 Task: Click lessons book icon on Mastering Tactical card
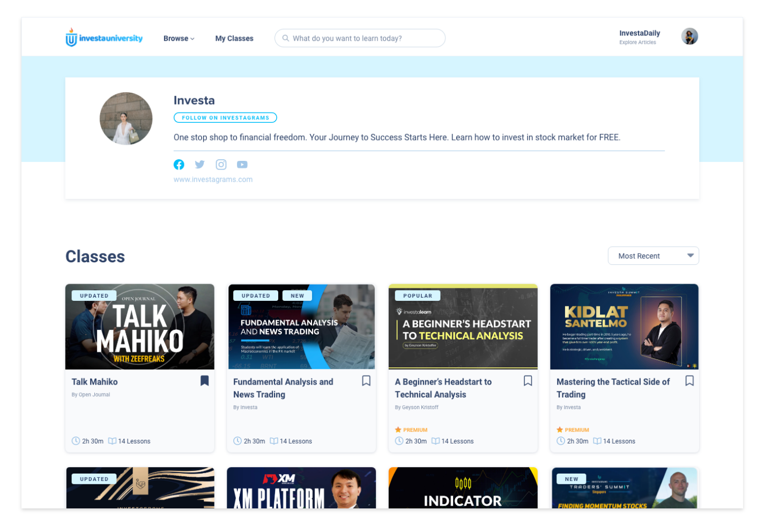(597, 441)
